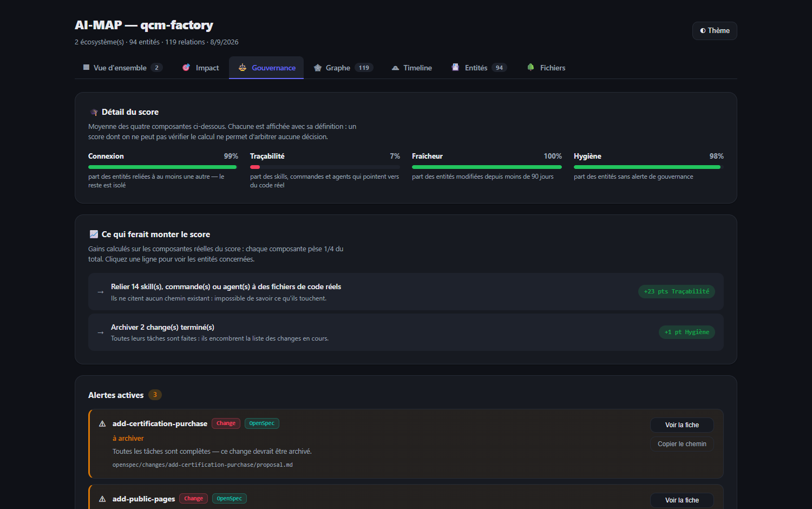Click the warning icon of add-certification-purchase

click(x=102, y=424)
